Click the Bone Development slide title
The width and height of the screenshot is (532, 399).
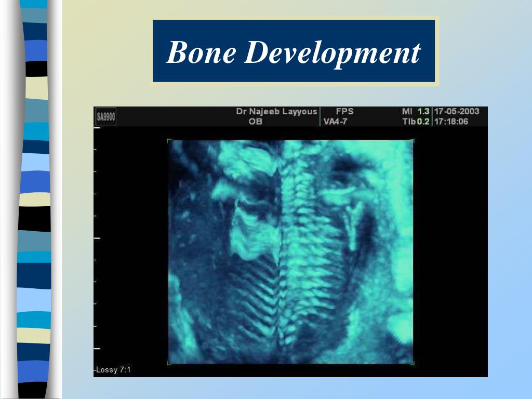294,52
